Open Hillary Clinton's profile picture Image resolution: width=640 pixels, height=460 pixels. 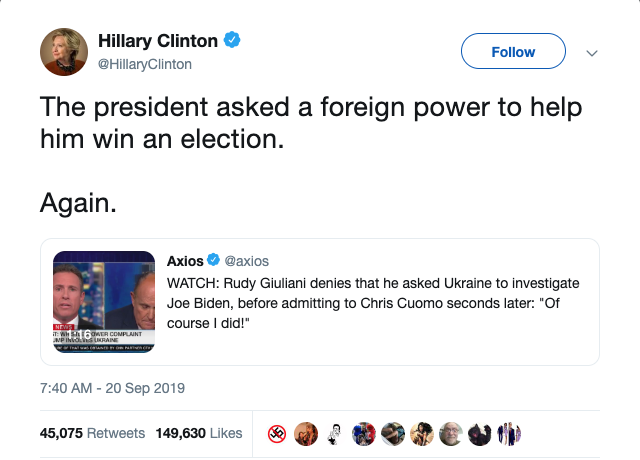(x=63, y=52)
